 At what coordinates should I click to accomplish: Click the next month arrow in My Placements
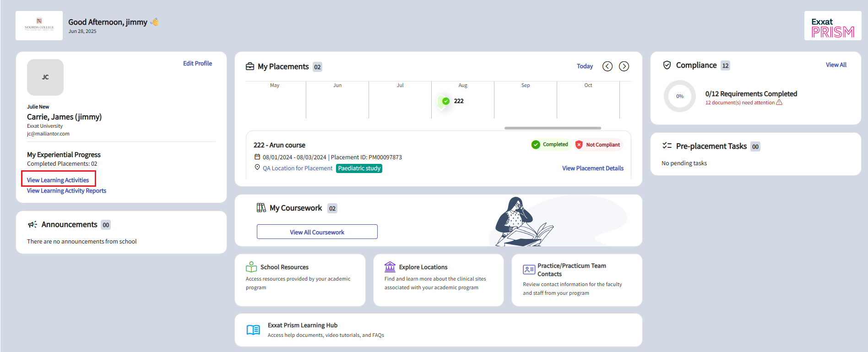pyautogui.click(x=624, y=66)
